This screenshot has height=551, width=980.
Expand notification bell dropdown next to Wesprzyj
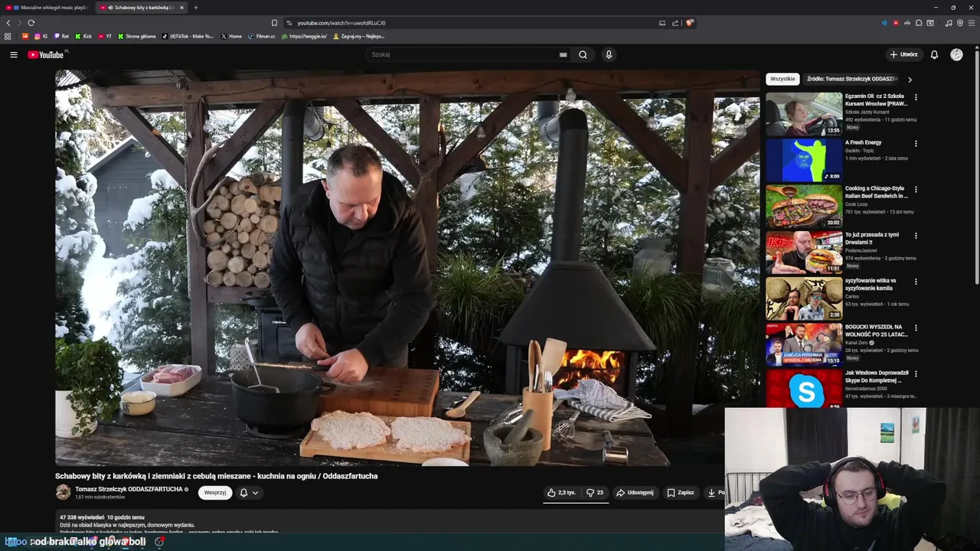[x=249, y=493]
